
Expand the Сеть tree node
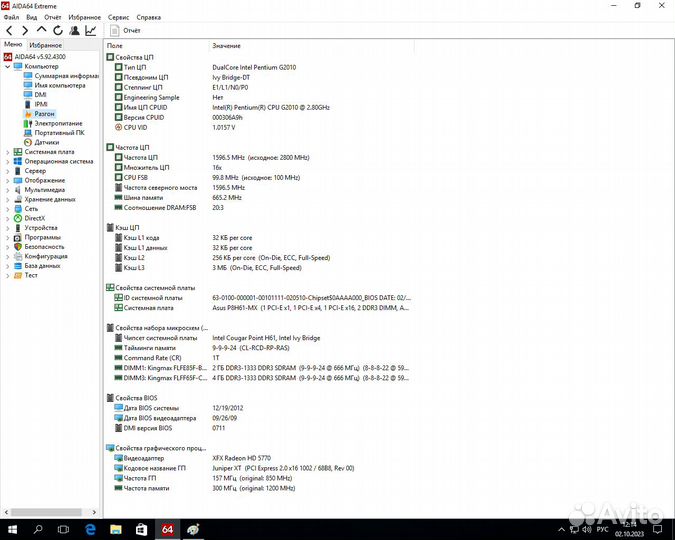[7, 209]
